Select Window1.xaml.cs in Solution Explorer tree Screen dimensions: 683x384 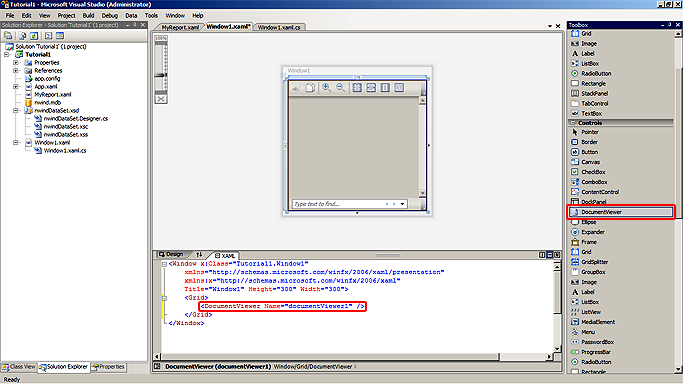coord(64,151)
